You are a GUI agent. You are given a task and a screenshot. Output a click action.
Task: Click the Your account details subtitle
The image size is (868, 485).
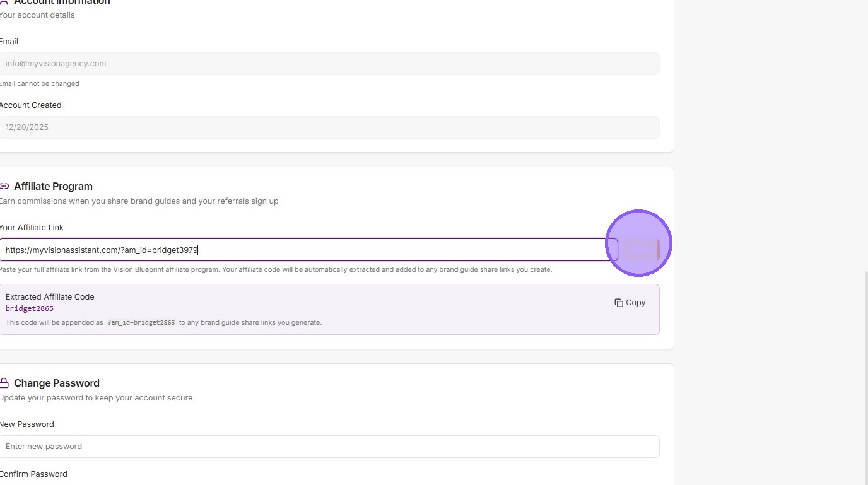point(37,15)
